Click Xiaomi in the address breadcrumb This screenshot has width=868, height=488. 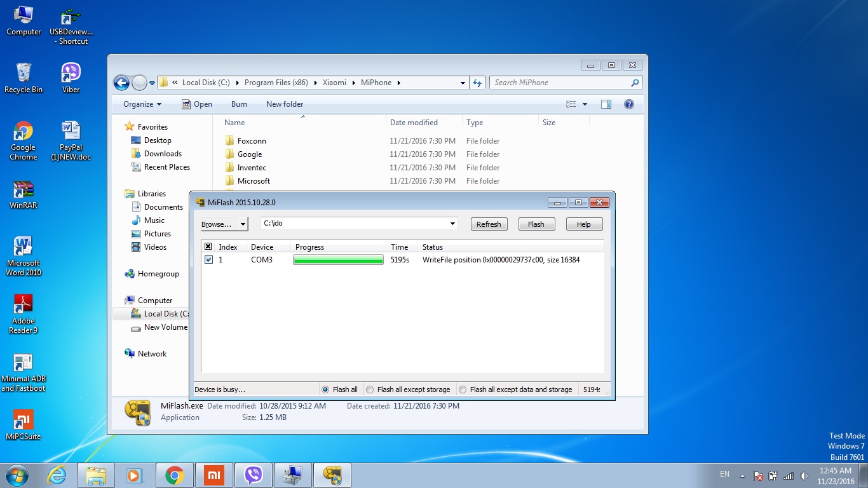click(334, 83)
